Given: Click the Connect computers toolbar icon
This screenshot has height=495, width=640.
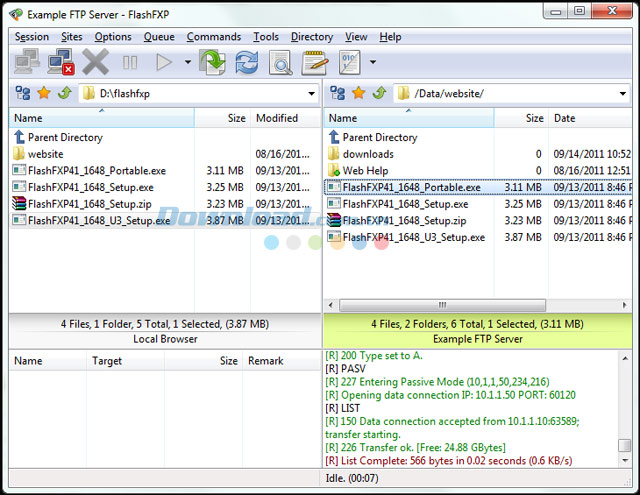Looking at the screenshot, I should pyautogui.click(x=27, y=63).
